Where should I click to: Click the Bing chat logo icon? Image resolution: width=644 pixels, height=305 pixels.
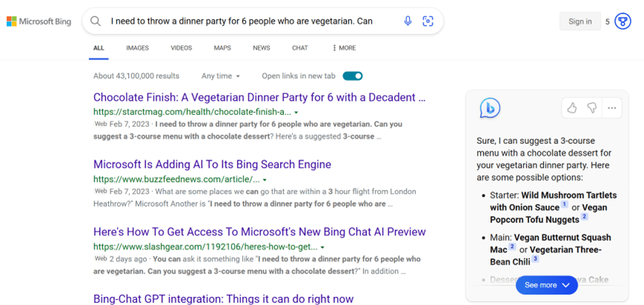point(490,108)
